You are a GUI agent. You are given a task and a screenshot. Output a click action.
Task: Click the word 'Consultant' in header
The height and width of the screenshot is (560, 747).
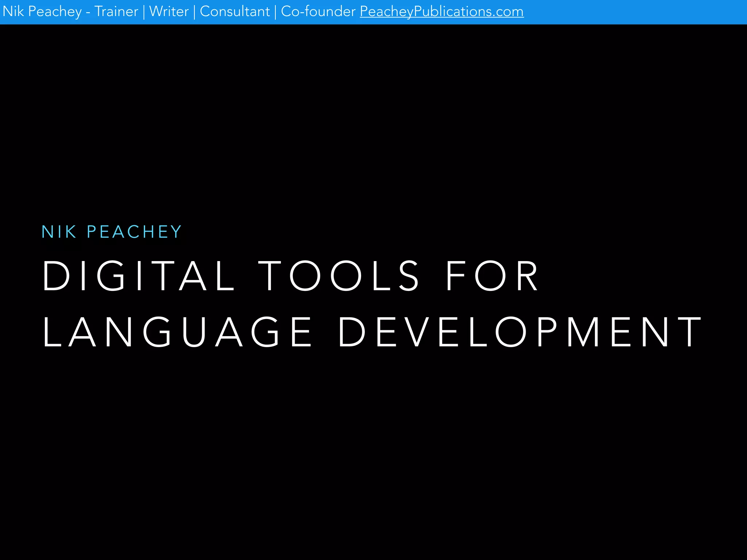click(x=235, y=12)
